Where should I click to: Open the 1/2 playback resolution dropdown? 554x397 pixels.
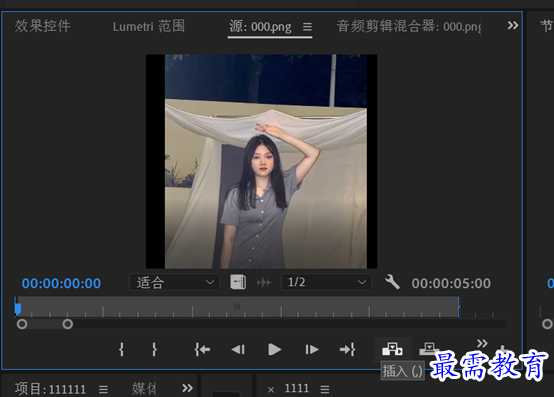(x=326, y=282)
